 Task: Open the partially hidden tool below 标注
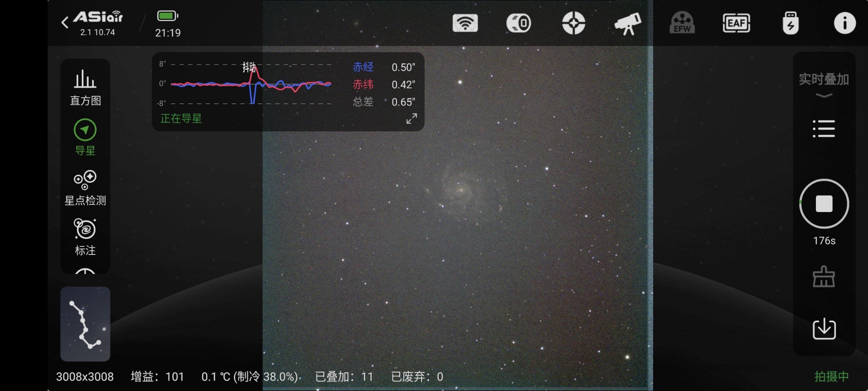coord(85,271)
